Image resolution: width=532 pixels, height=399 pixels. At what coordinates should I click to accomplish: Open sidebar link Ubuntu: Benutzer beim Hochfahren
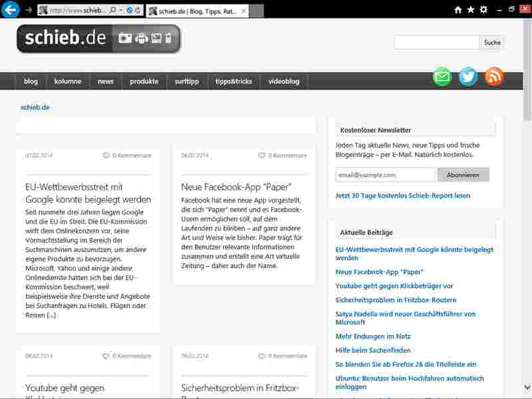tap(410, 382)
